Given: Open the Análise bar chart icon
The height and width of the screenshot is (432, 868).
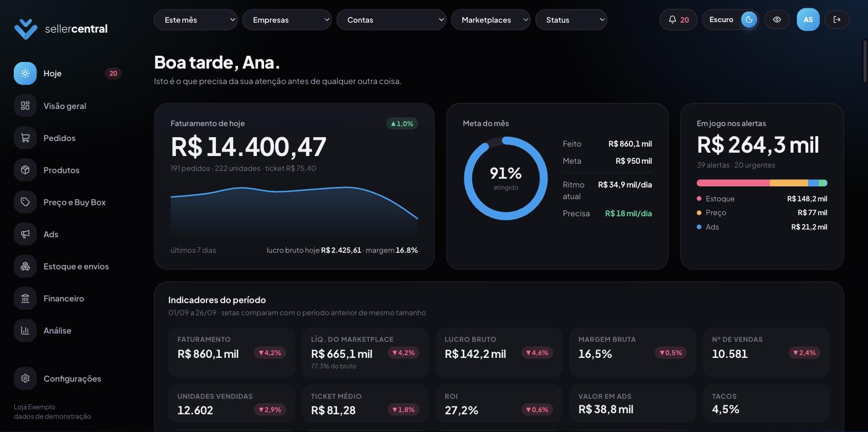Looking at the screenshot, I should pyautogui.click(x=25, y=330).
